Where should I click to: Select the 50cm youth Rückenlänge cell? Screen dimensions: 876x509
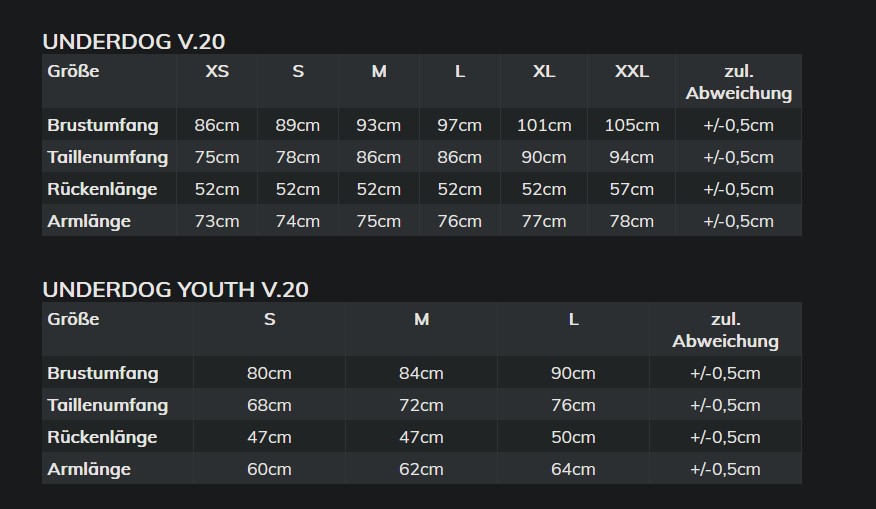pyautogui.click(x=573, y=437)
